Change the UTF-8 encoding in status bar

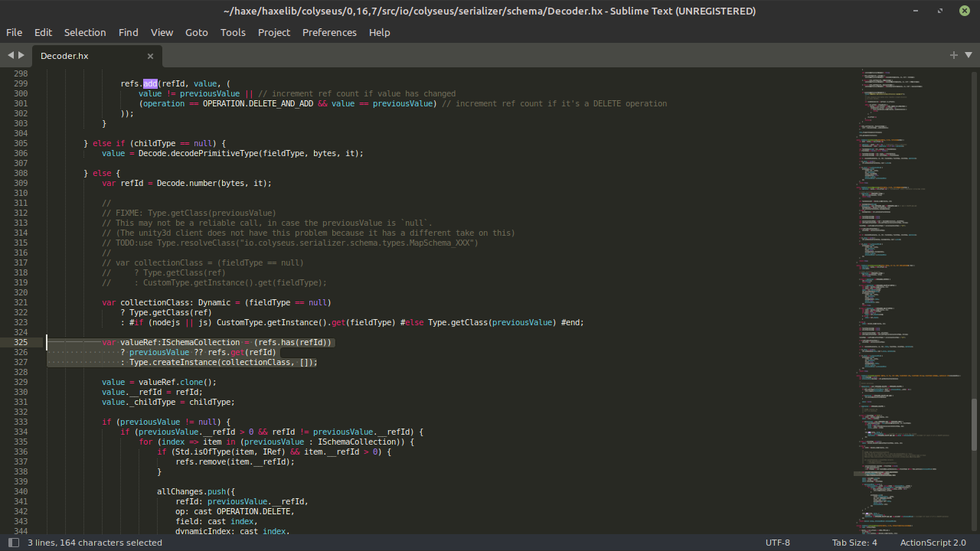[x=777, y=543]
